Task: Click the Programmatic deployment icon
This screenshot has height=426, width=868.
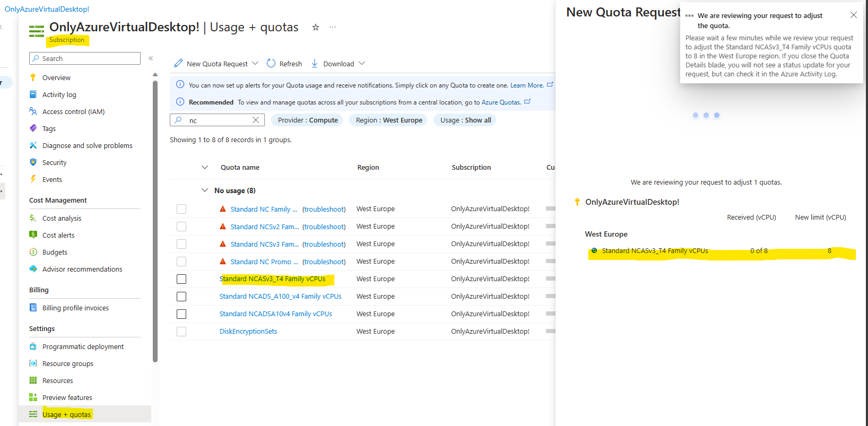Action: [x=33, y=346]
